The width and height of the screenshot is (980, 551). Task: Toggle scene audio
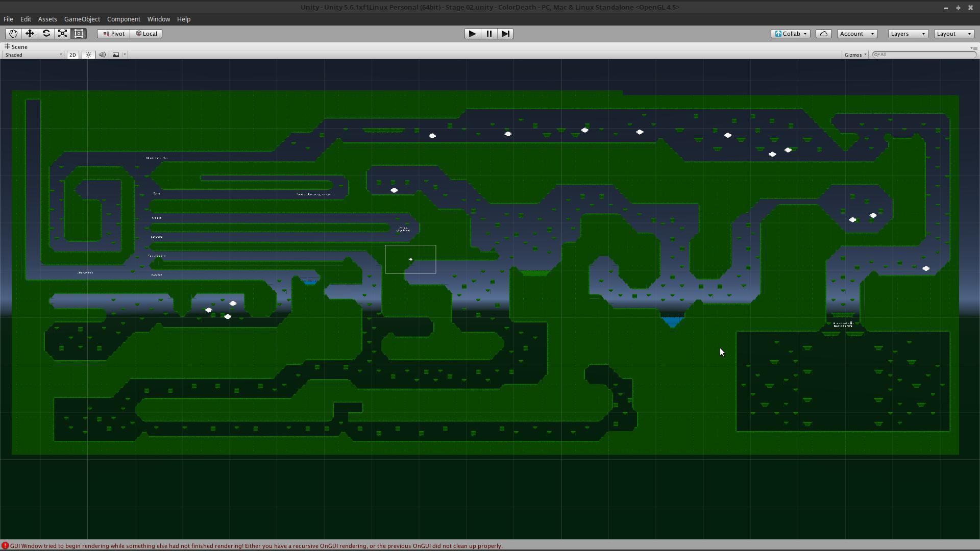click(x=102, y=55)
